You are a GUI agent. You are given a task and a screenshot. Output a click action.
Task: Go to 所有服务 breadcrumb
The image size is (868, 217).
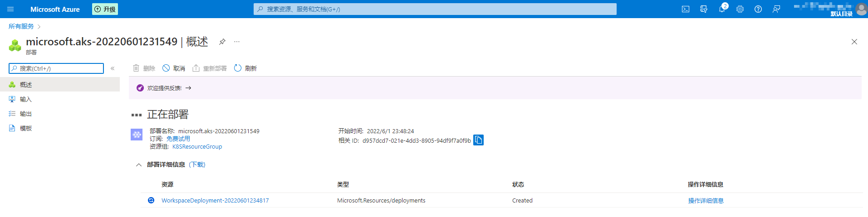(x=21, y=26)
